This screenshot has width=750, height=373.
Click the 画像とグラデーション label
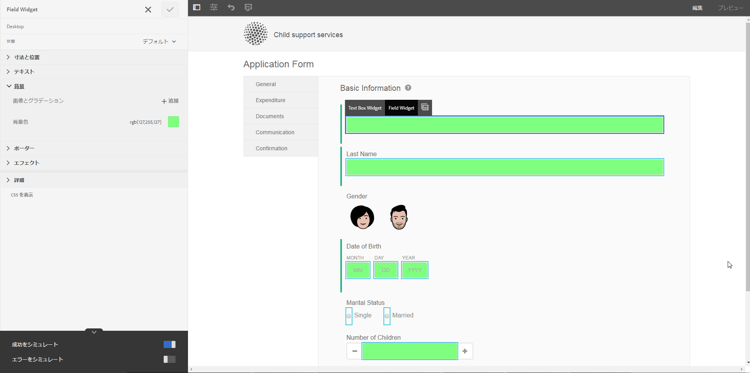coord(38,101)
